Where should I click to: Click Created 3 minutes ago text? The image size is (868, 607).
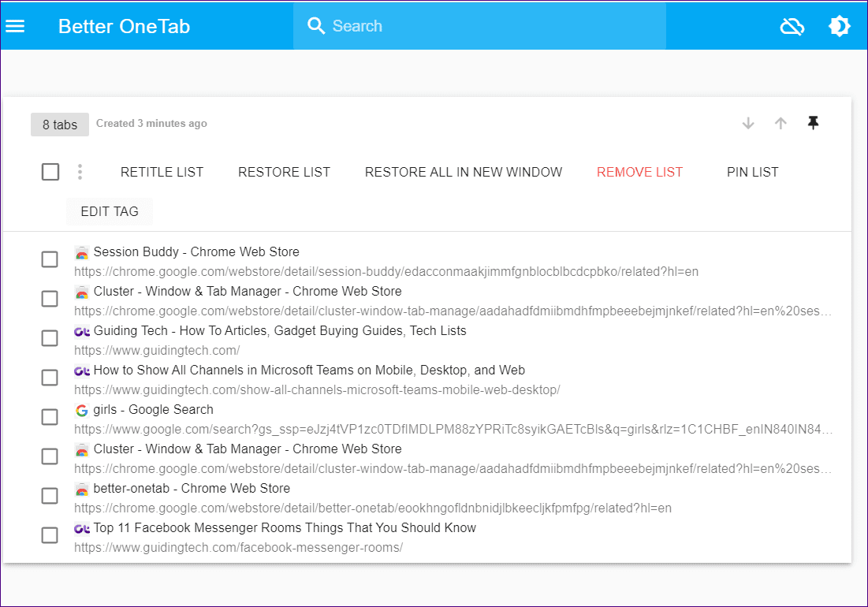pyautogui.click(x=151, y=124)
